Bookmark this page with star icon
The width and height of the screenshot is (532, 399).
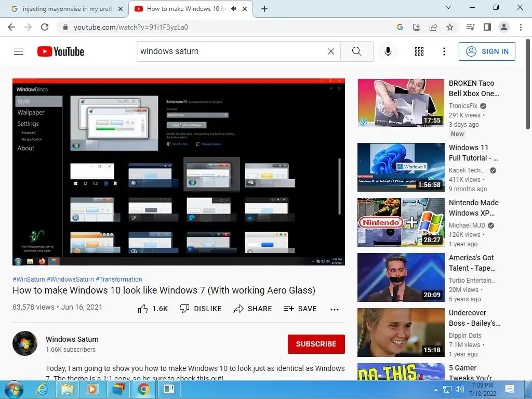450,27
